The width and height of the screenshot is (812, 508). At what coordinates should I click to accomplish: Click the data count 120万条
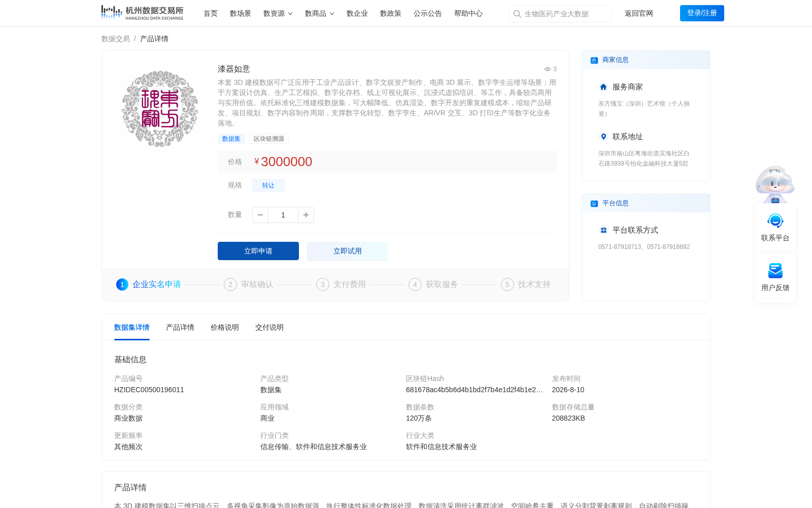point(419,419)
